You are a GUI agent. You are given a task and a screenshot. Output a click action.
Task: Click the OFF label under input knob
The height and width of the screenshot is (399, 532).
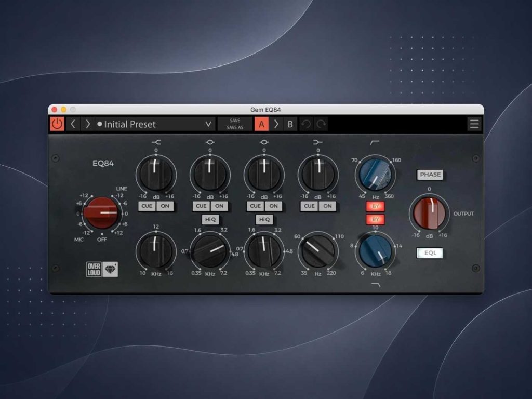pos(102,240)
